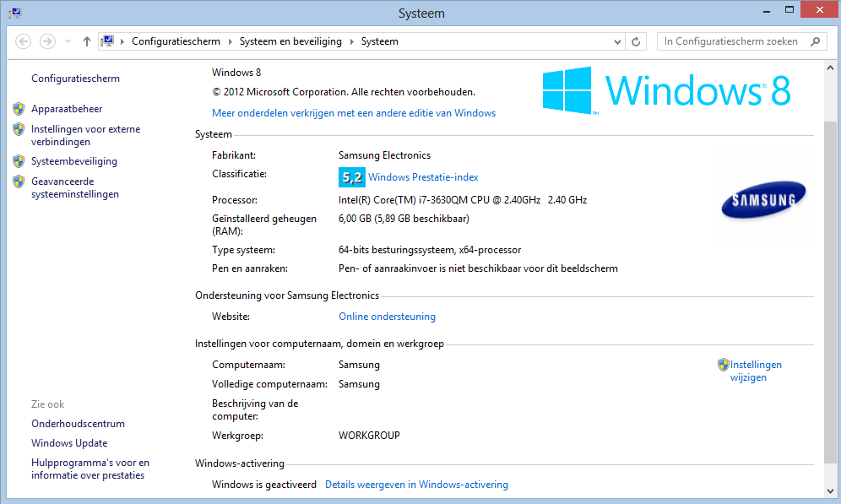Viewport: 841px width, 504px height.
Task: Click the shield icon beside Instellingen wijzigen
Action: tap(724, 366)
